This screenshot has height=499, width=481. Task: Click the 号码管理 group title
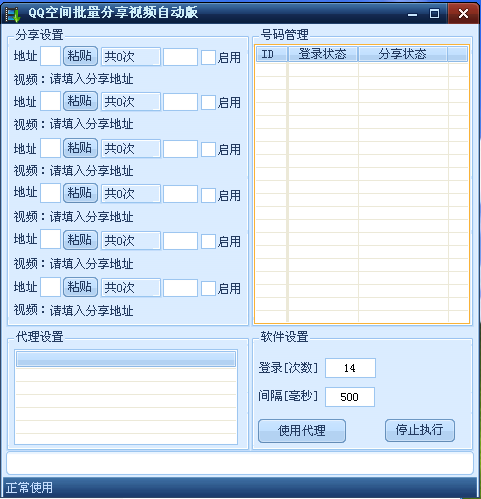pos(284,35)
